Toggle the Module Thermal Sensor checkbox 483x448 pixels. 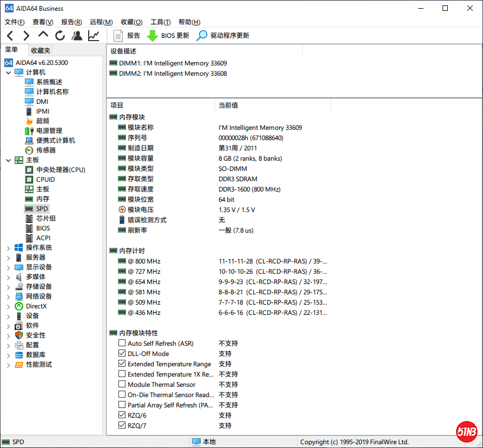click(x=122, y=385)
